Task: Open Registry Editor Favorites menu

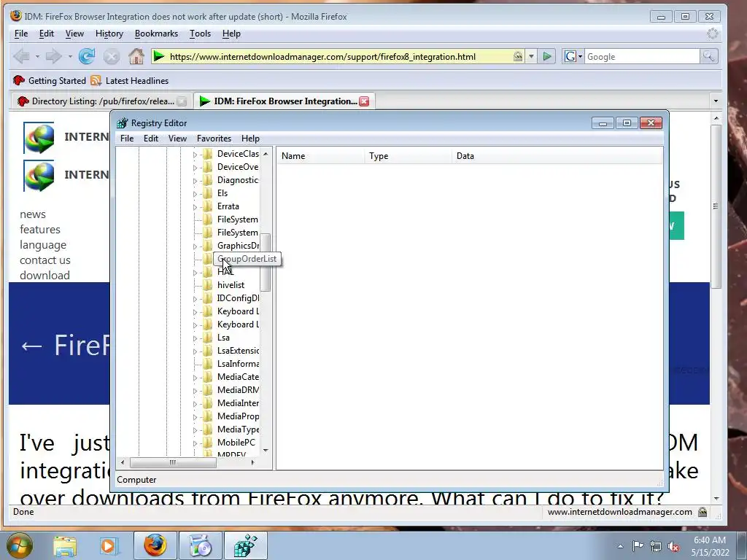Action: click(x=214, y=138)
